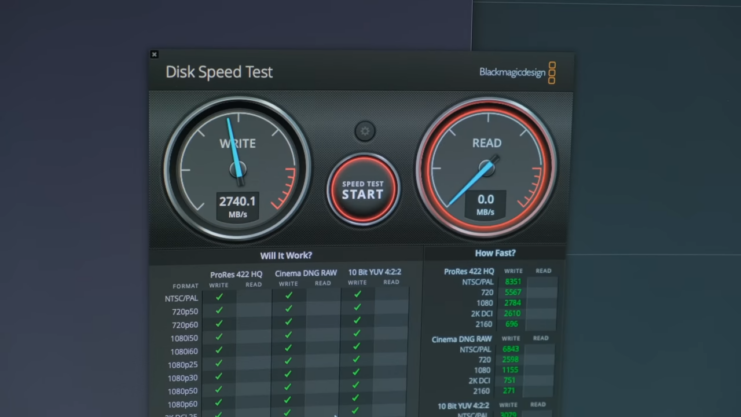The height and width of the screenshot is (417, 741).
Task: Click 10 Bit YUV write checkmark for 720p60
Action: click(357, 320)
